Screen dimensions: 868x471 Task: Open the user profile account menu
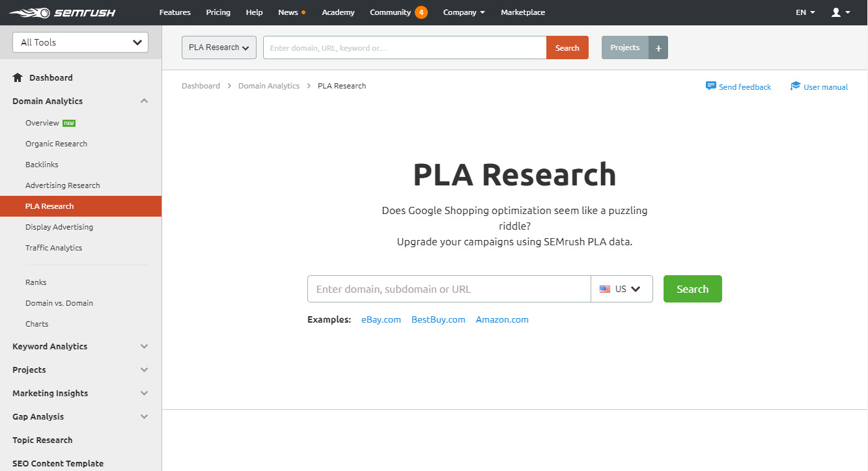pyautogui.click(x=839, y=12)
